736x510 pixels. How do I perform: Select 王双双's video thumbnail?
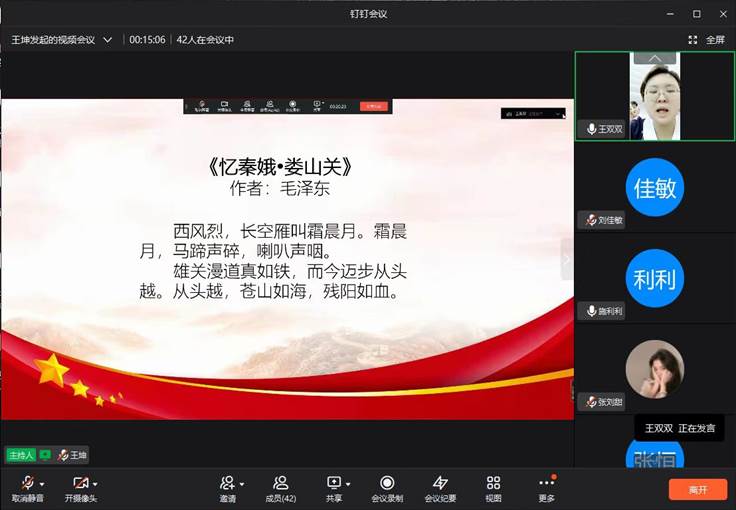(655, 96)
